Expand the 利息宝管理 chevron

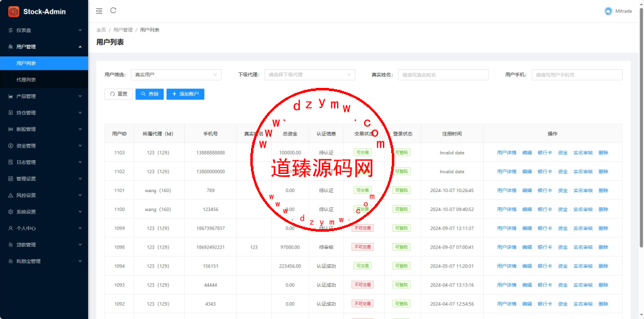80,261
